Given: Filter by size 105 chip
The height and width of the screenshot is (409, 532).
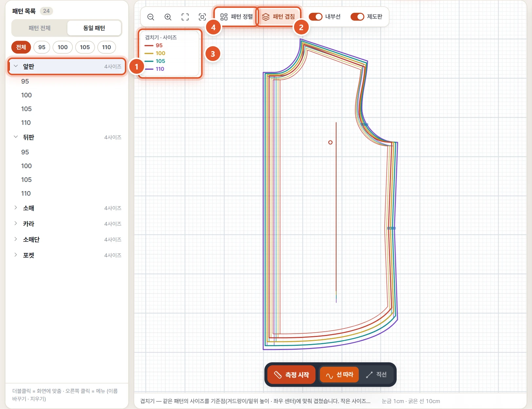Looking at the screenshot, I should [85, 47].
